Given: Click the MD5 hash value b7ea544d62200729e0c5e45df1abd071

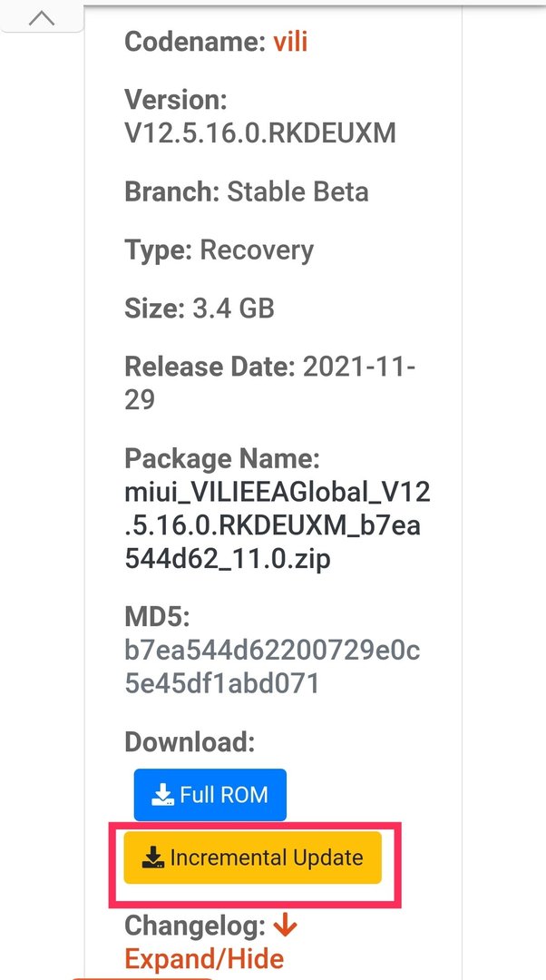Looking at the screenshot, I should (272, 666).
